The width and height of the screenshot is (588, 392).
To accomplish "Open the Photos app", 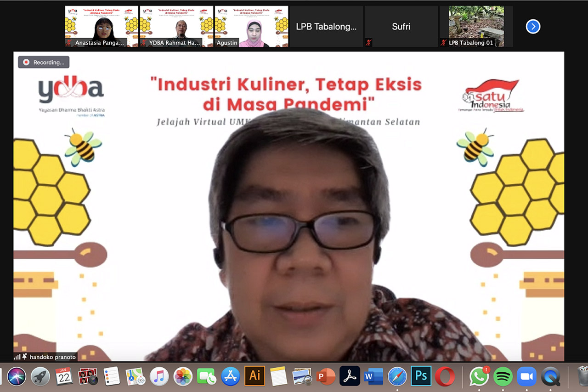I will pyautogui.click(x=183, y=377).
